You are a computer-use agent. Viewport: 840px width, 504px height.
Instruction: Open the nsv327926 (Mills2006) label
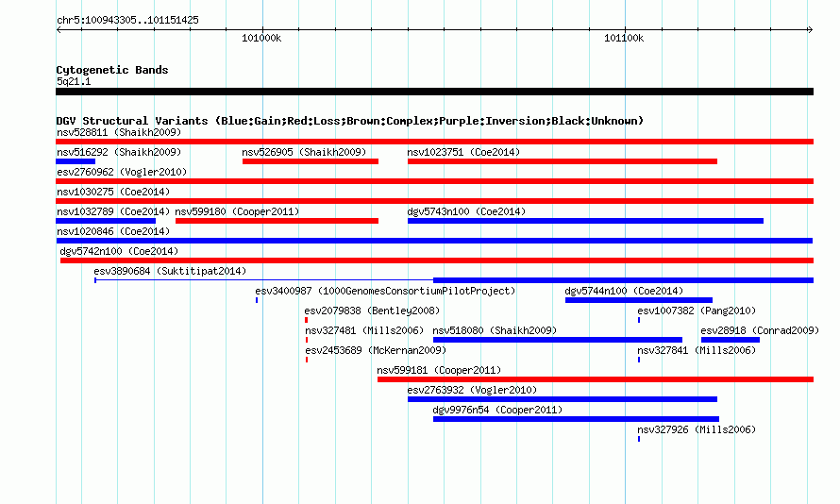tap(697, 429)
